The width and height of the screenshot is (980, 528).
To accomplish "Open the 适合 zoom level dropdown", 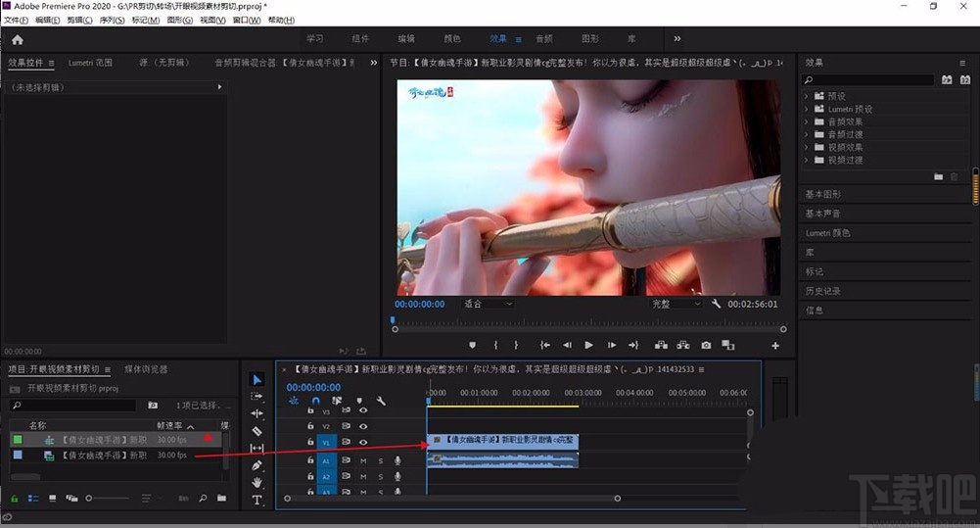I will tap(488, 304).
